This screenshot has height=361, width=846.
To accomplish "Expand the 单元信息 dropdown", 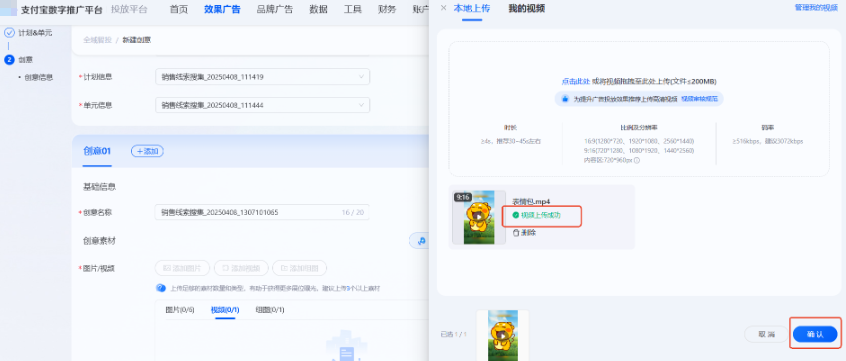I will (x=262, y=105).
